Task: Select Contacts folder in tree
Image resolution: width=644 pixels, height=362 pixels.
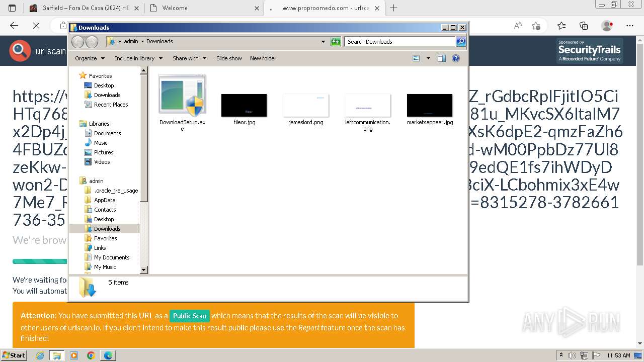Action: pos(105,210)
